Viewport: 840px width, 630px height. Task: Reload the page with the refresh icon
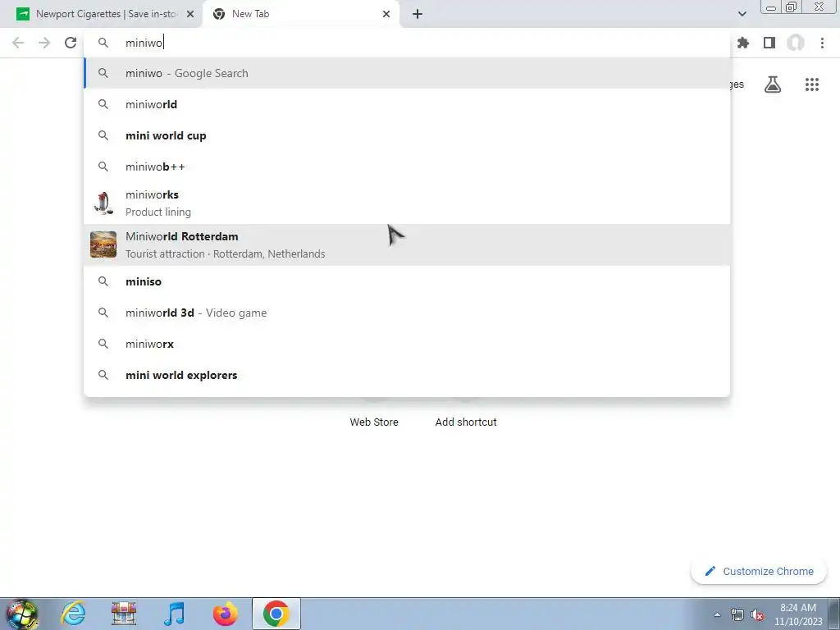[x=71, y=43]
